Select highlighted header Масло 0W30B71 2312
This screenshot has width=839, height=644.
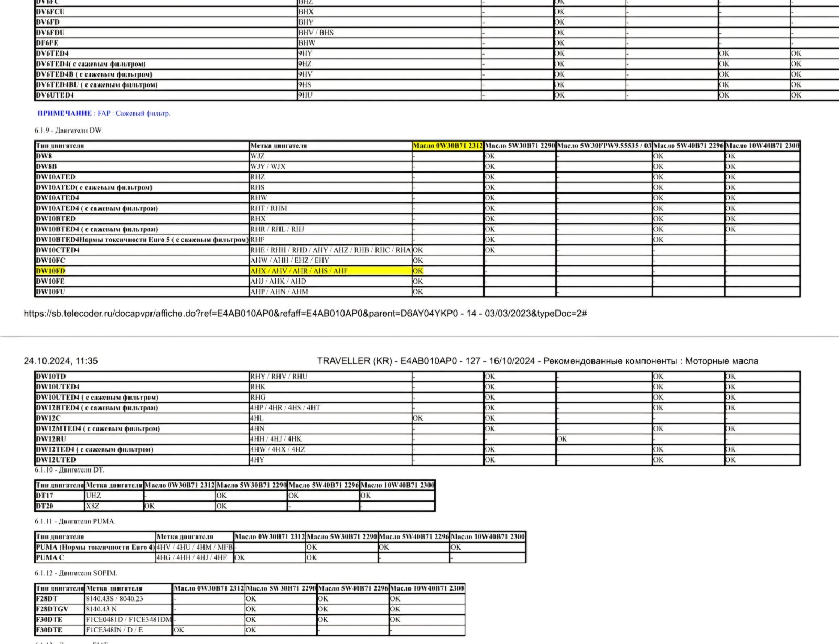tap(447, 146)
